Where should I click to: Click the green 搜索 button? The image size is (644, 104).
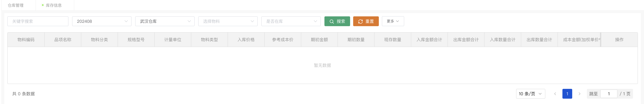click(337, 21)
